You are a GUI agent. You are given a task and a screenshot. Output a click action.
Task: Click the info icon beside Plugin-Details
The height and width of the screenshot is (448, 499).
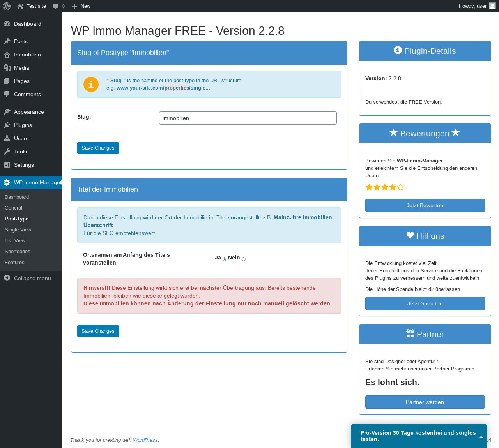pos(398,50)
